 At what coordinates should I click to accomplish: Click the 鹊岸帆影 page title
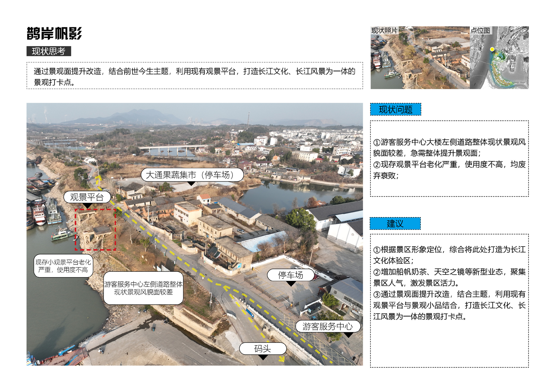[x=54, y=34]
